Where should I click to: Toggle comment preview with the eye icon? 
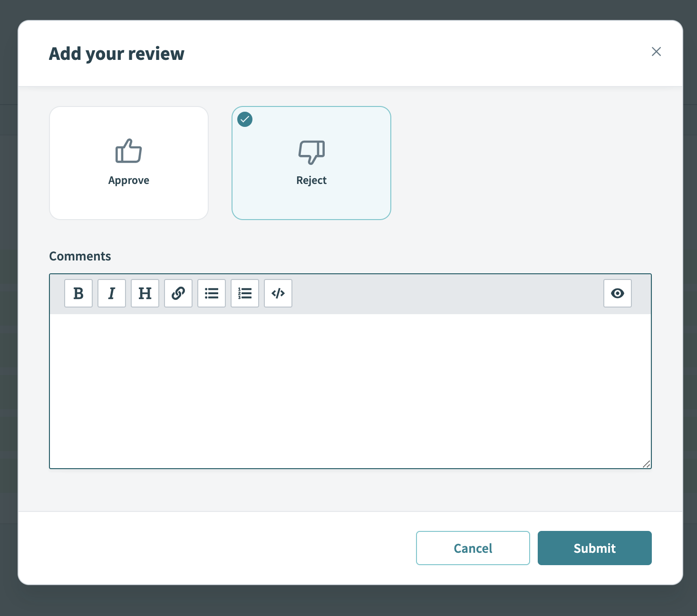(618, 293)
